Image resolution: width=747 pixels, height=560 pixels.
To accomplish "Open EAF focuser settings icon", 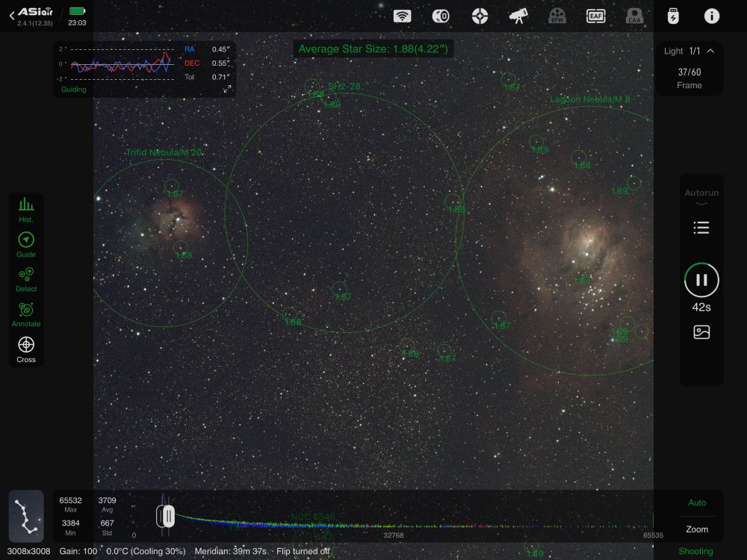I will pos(595,16).
